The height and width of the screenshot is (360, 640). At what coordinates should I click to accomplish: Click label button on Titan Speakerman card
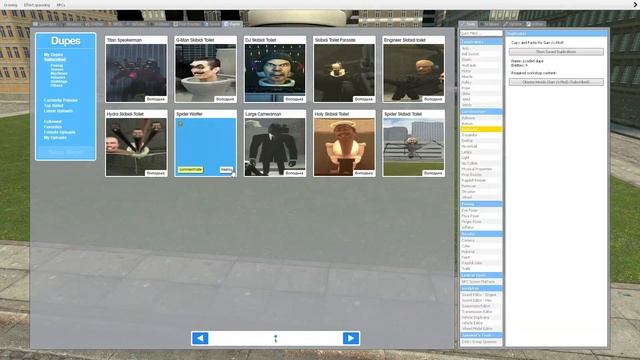point(156,99)
